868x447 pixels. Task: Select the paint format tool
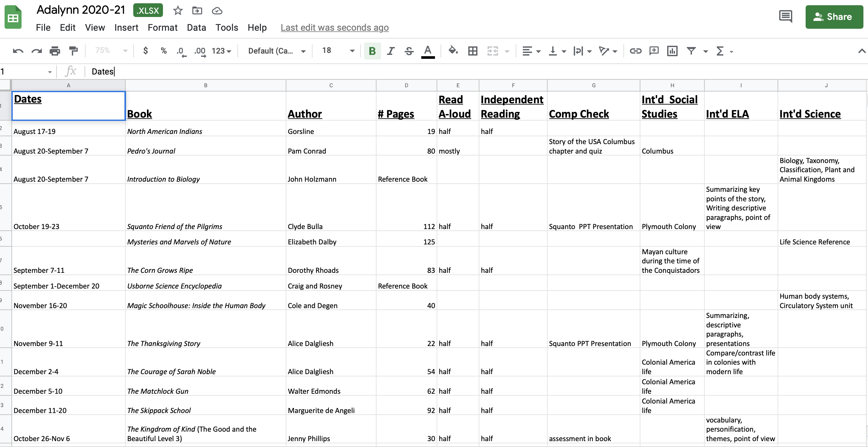73,51
